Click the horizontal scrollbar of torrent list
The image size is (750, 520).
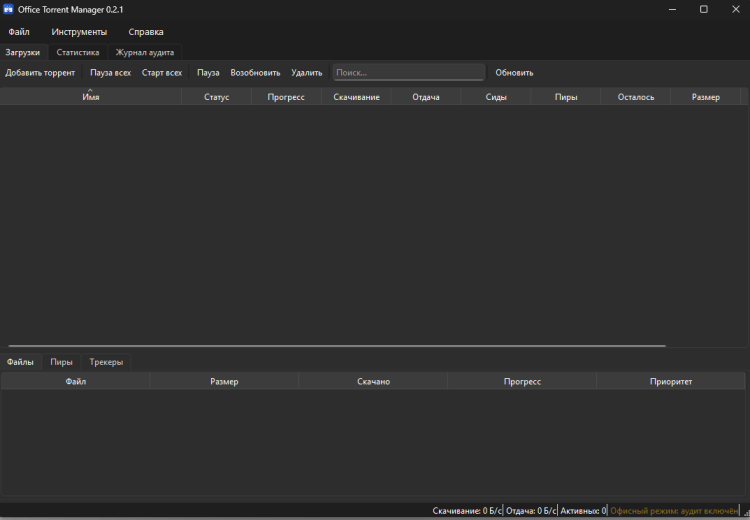[x=337, y=345]
